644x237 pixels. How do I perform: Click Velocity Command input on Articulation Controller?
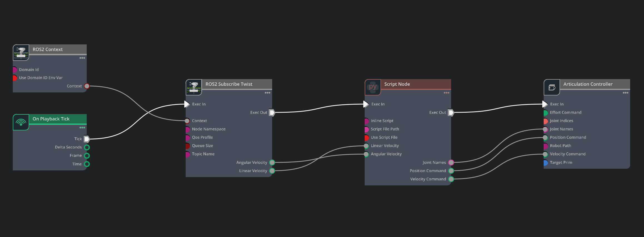tap(545, 154)
